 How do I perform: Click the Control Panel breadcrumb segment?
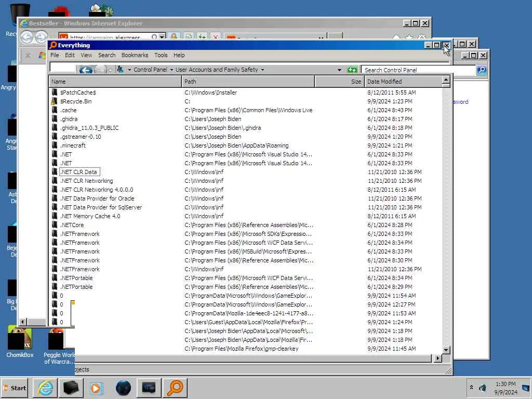point(150,70)
